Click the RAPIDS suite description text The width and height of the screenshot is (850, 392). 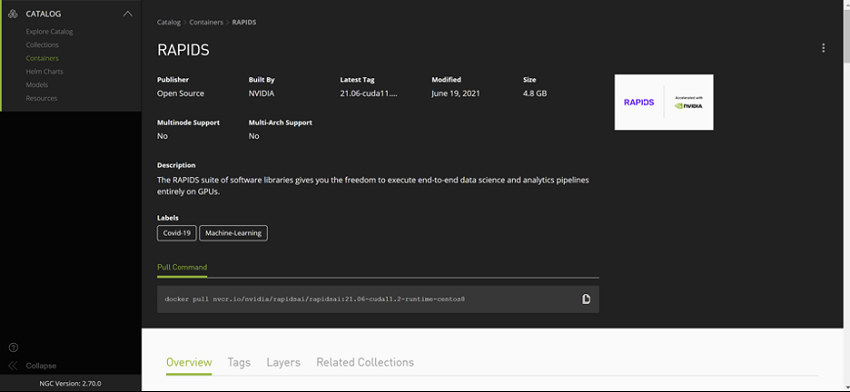click(x=373, y=185)
